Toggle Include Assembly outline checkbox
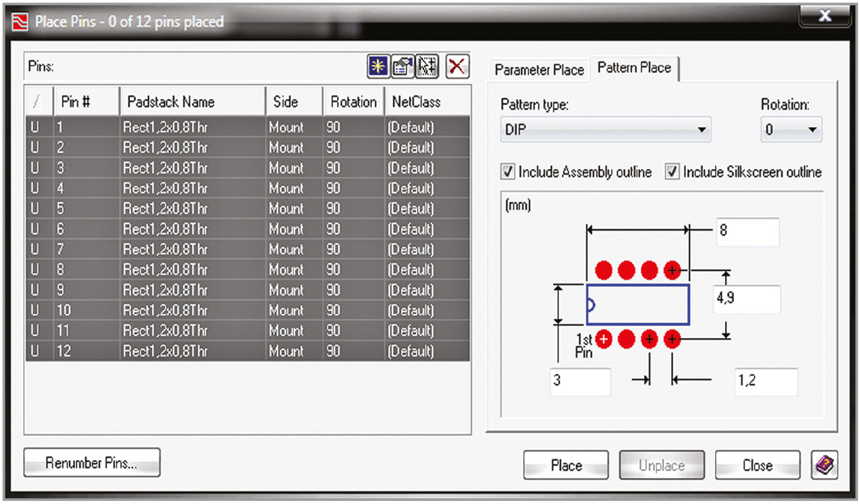The height and width of the screenshot is (504, 860). point(508,172)
